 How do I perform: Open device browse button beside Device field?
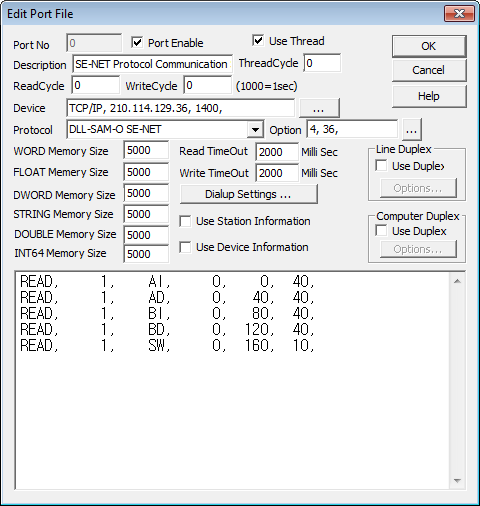click(319, 108)
